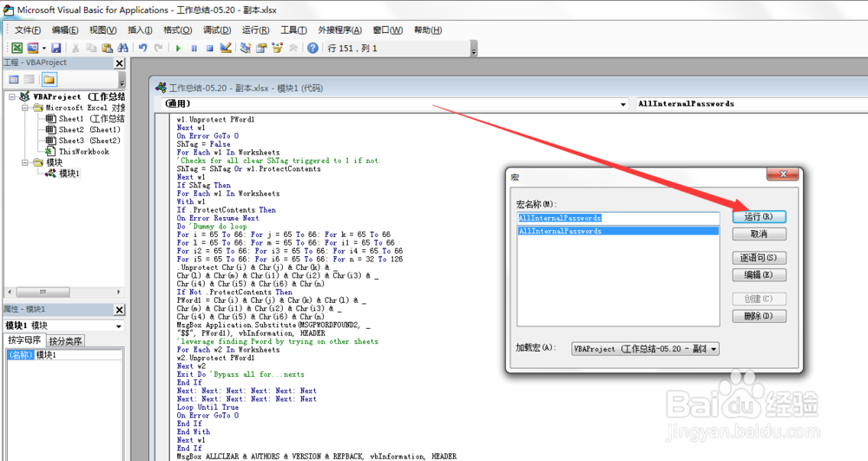Click the Cut scissors icon
868x461 pixels.
(76, 48)
